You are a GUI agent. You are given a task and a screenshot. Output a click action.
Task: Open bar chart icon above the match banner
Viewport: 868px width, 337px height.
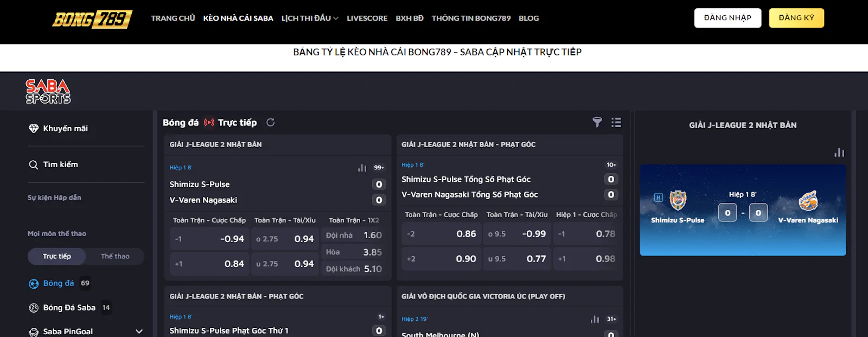coord(839,152)
